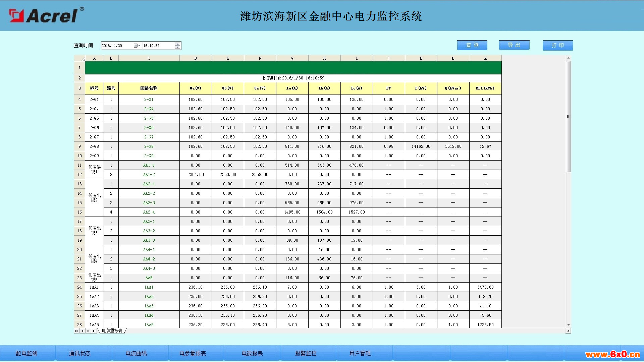
Task: Click circuit name 2-G8
Action: pyautogui.click(x=149, y=146)
